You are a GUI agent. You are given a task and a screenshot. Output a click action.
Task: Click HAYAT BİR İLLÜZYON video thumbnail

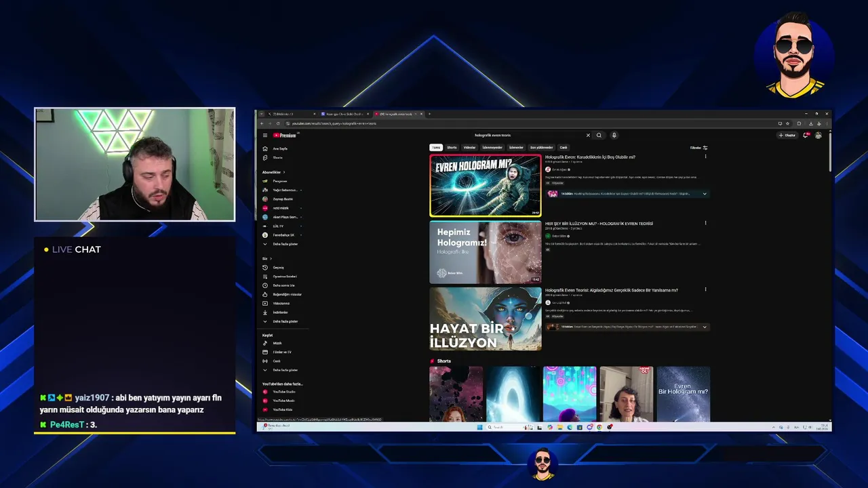point(486,319)
